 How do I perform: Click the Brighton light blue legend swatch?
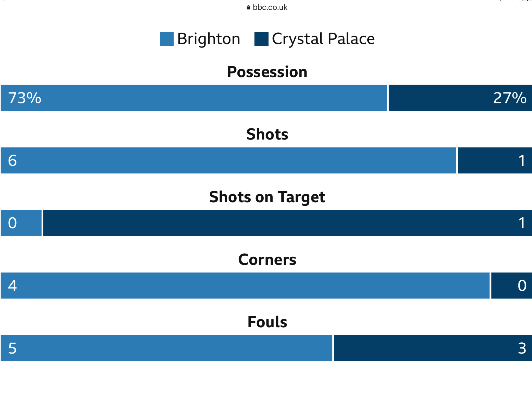[167, 39]
